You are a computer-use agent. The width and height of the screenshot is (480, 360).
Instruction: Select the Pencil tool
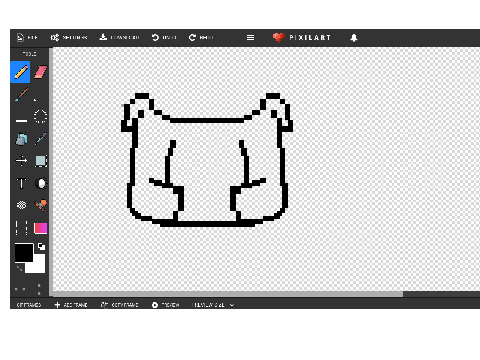pyautogui.click(x=20, y=72)
